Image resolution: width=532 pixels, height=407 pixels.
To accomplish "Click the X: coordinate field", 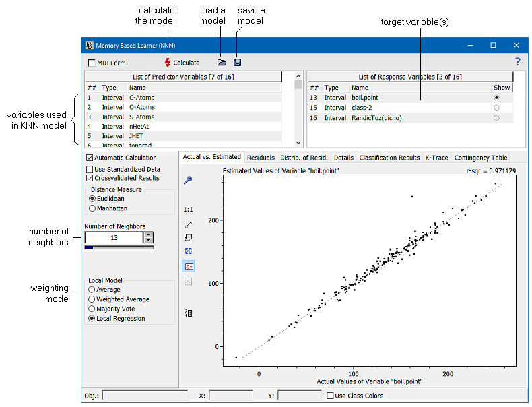I will coord(231,396).
